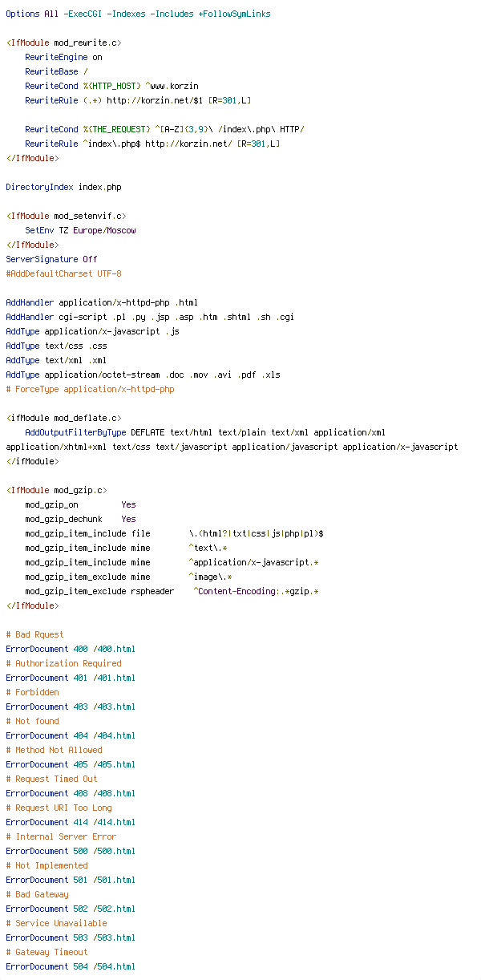Click application/xhtml+xml continuation line
Viewport: 481px width, 980px height.
pyautogui.click(x=232, y=447)
